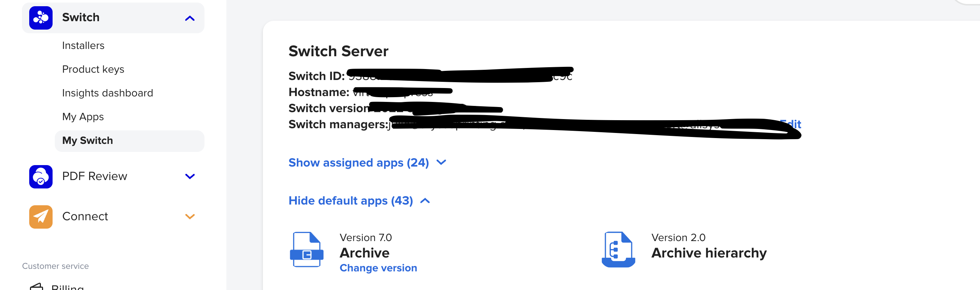
Task: Click the Version 7.0 label
Action: (365, 237)
